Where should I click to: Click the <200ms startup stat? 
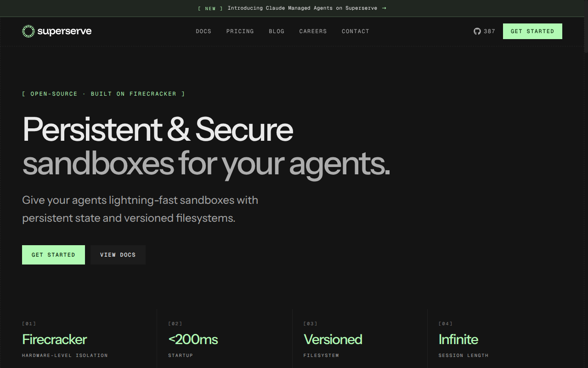point(193,339)
